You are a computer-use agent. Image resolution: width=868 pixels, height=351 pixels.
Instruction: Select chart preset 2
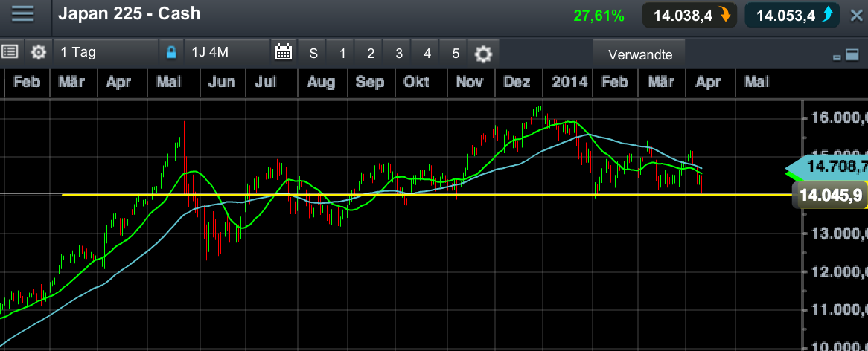370,54
